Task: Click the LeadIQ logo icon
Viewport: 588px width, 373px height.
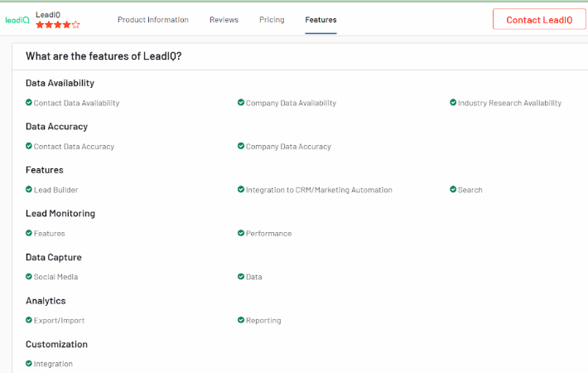Action: pos(17,20)
